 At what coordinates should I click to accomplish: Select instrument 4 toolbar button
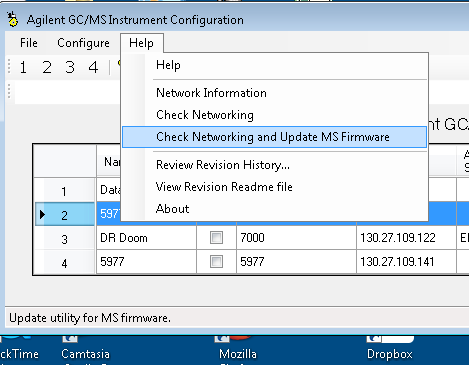tap(93, 67)
